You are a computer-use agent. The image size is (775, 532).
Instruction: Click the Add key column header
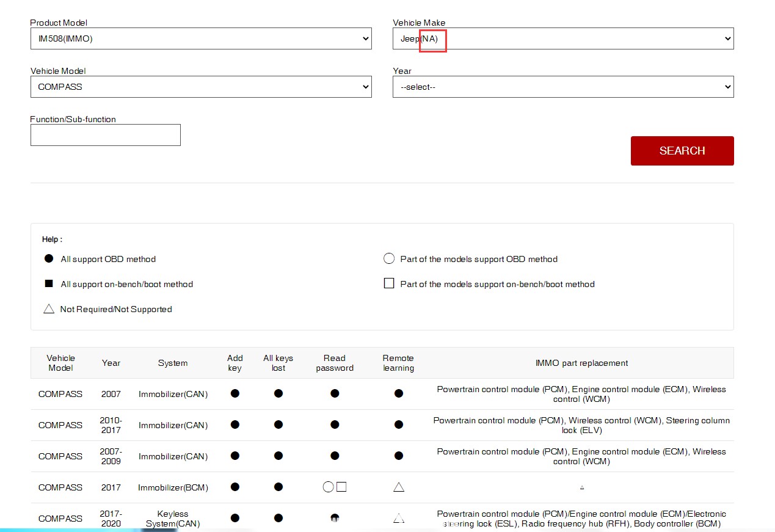tap(235, 363)
